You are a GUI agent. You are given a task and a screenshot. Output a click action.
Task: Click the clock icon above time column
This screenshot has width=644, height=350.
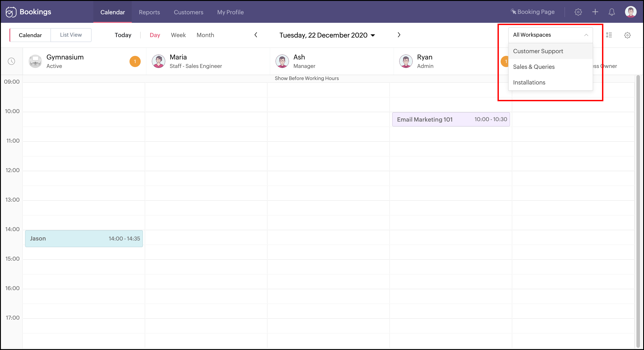12,61
